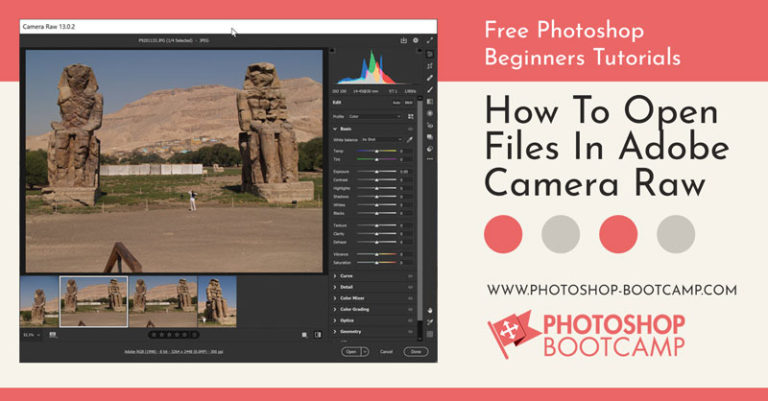Toggle visibility eye of Curve panel
The width and height of the screenshot is (768, 401).
coord(410,276)
